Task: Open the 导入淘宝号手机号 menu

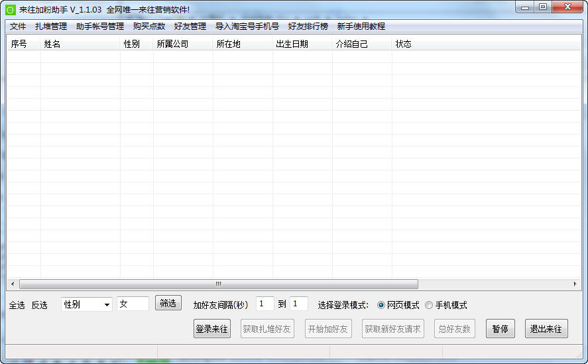Action: 247,27
